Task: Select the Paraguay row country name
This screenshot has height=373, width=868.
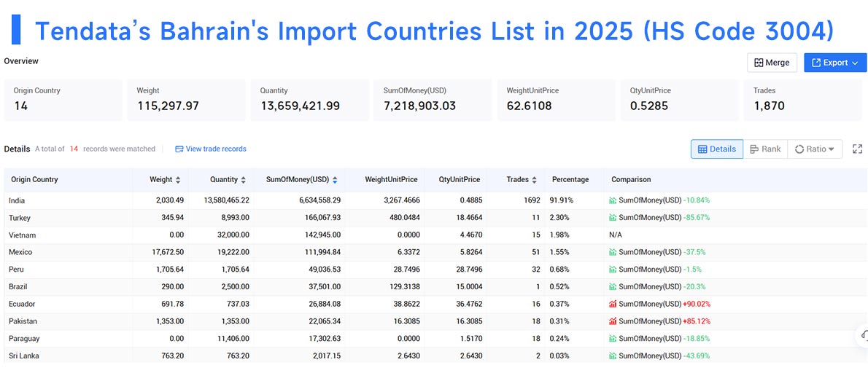Action: (x=24, y=338)
